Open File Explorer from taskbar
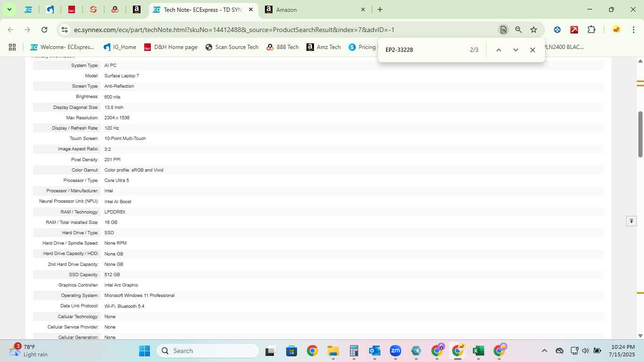The width and height of the screenshot is (644, 362). 333,351
